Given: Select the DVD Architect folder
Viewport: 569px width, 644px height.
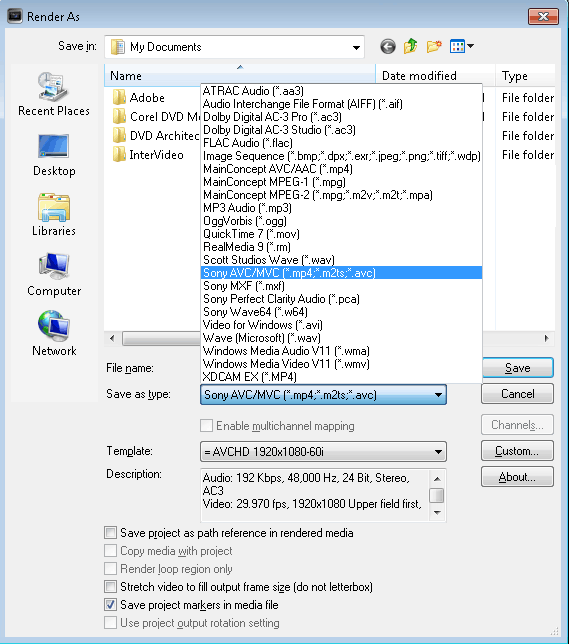Looking at the screenshot, I should click(156, 136).
